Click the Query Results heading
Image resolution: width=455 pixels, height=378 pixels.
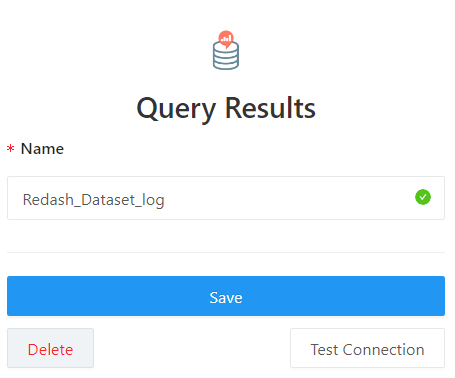coord(226,108)
